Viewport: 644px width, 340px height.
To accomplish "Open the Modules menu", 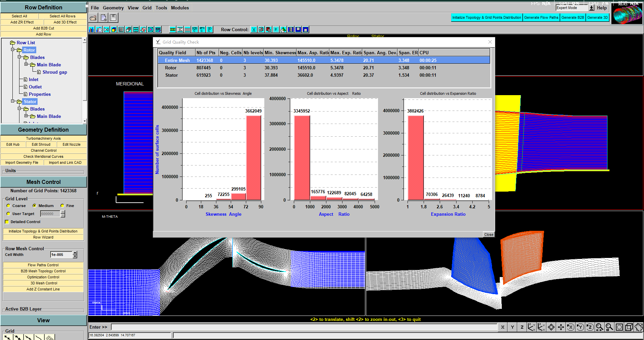I will tap(180, 8).
